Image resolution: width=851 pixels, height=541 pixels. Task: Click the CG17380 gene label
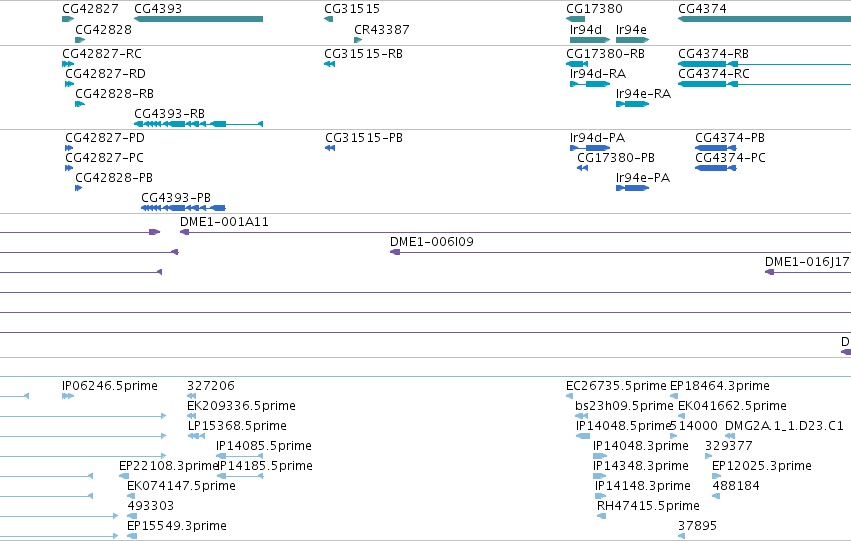(594, 9)
